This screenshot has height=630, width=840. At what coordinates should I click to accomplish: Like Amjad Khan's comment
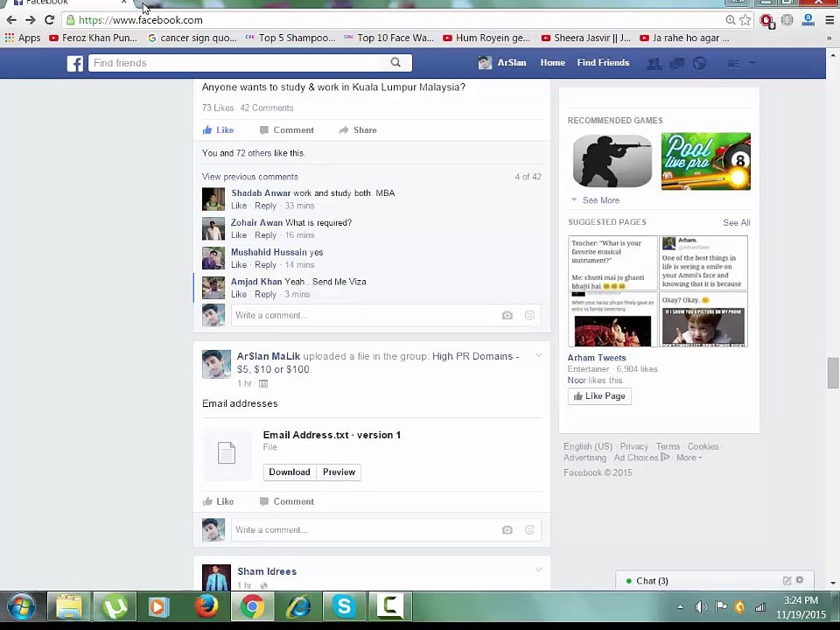click(239, 294)
